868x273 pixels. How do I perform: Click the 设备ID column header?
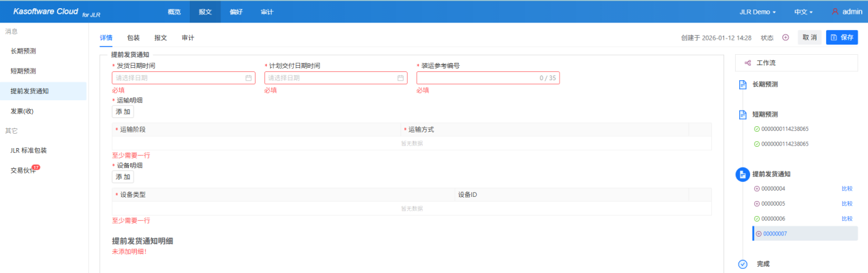[x=571, y=195]
